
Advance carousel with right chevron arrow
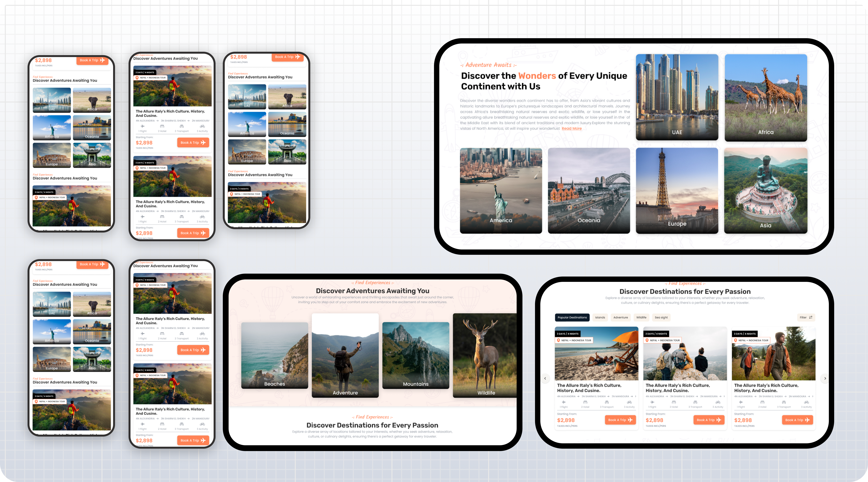825,378
